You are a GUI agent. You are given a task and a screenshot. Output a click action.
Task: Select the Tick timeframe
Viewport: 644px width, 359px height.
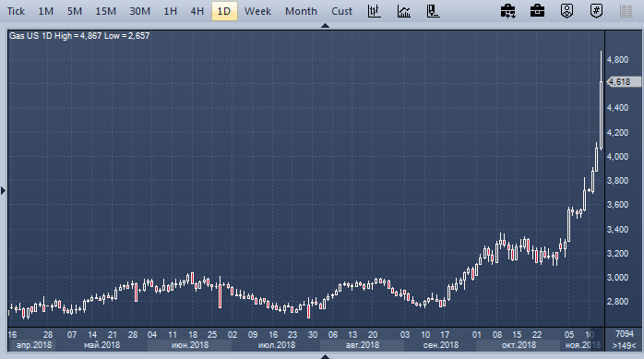[x=16, y=11]
